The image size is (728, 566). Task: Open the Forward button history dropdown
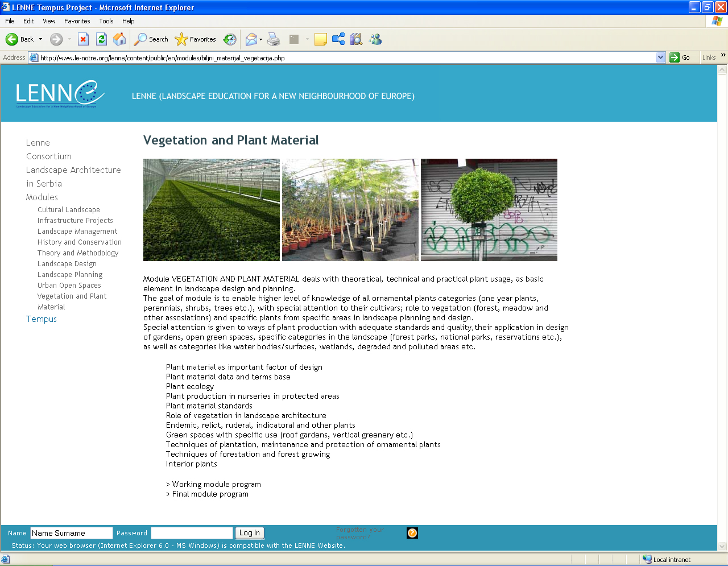pos(69,39)
